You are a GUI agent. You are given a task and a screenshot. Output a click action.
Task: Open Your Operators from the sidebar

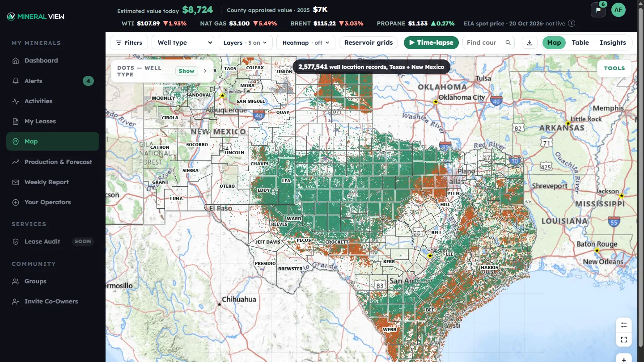click(53, 202)
